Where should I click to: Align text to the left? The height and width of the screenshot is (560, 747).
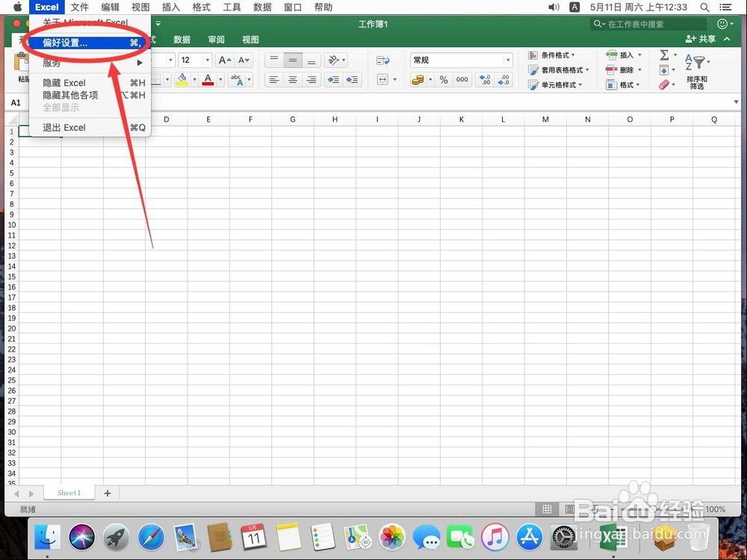point(274,80)
